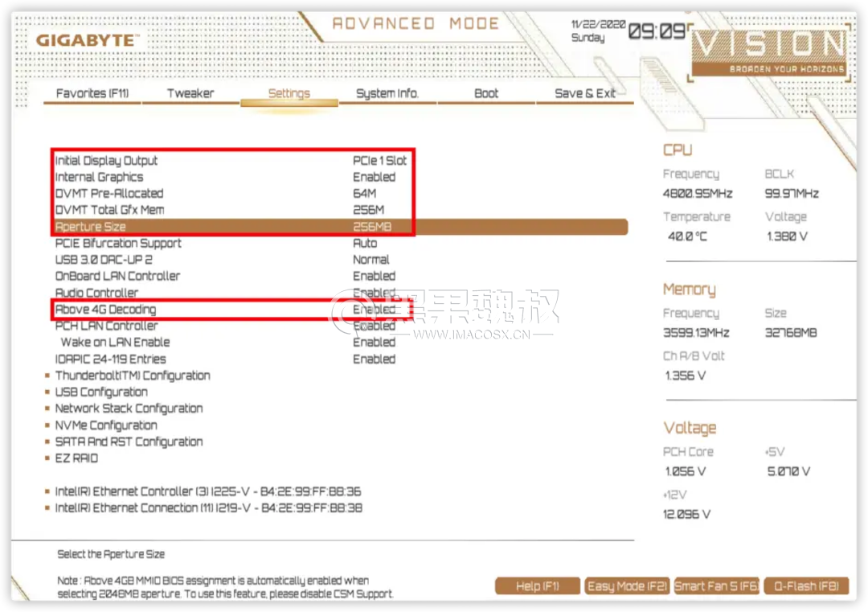Select the IOAPIC 24-119 Entries label
The image size is (868, 612).
[110, 359]
